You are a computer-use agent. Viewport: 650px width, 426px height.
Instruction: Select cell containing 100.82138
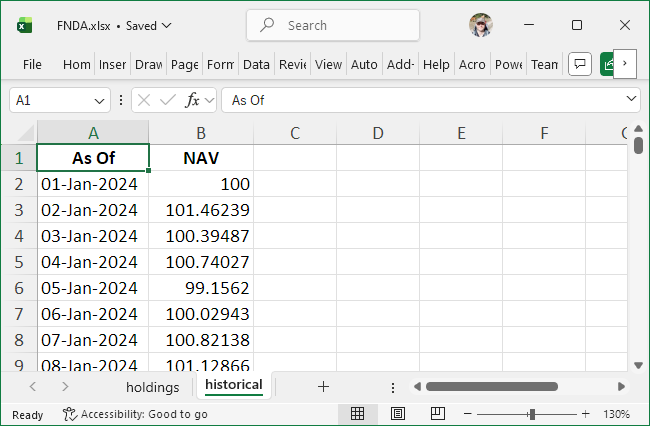click(x=201, y=340)
